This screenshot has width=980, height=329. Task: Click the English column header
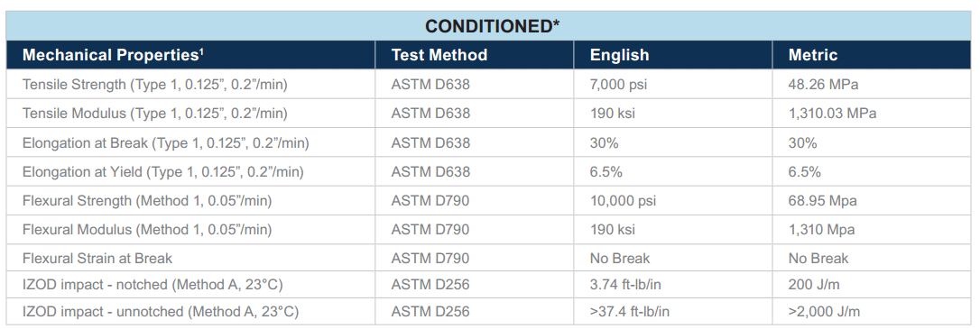(619, 55)
